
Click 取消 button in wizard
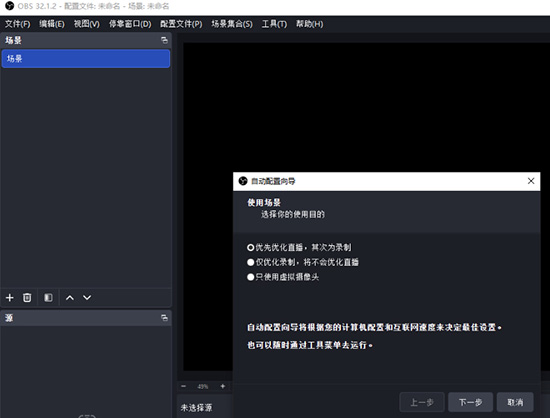click(x=515, y=402)
